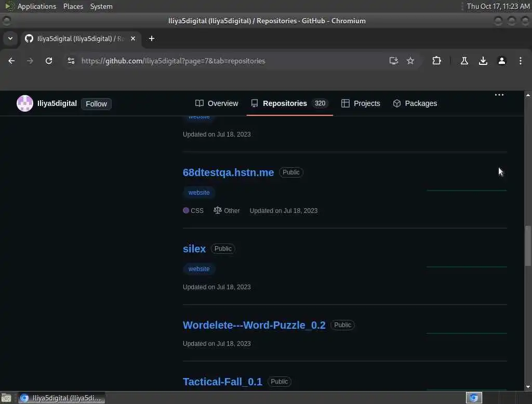Reload the GitHub page
The height and width of the screenshot is (404, 532).
pos(49,61)
